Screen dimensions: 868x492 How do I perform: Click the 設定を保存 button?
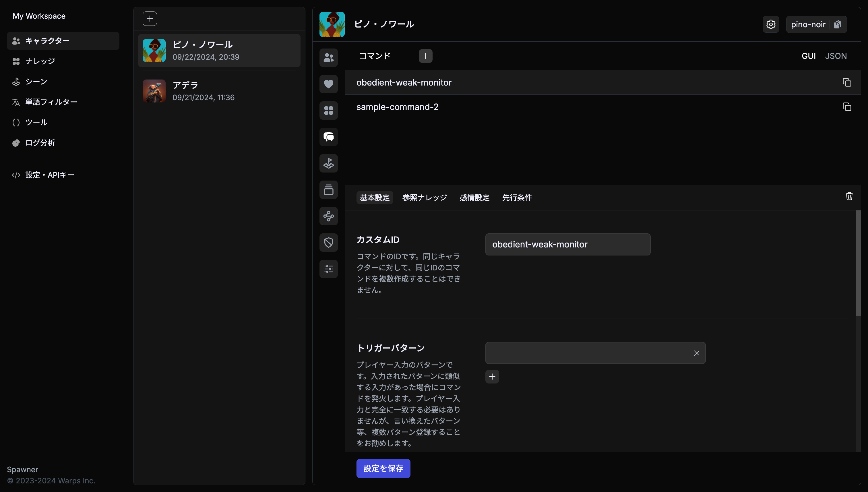pyautogui.click(x=383, y=468)
